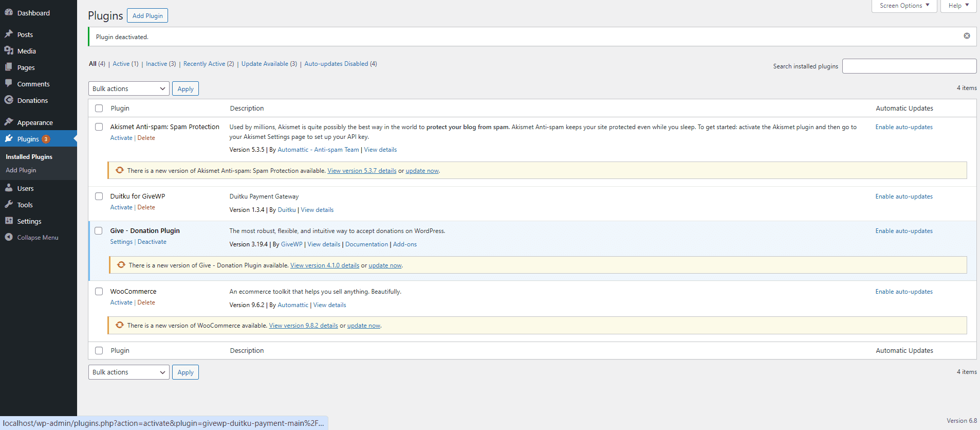The image size is (980, 430).
Task: Show Update Available (3) plugins
Action: click(269, 64)
